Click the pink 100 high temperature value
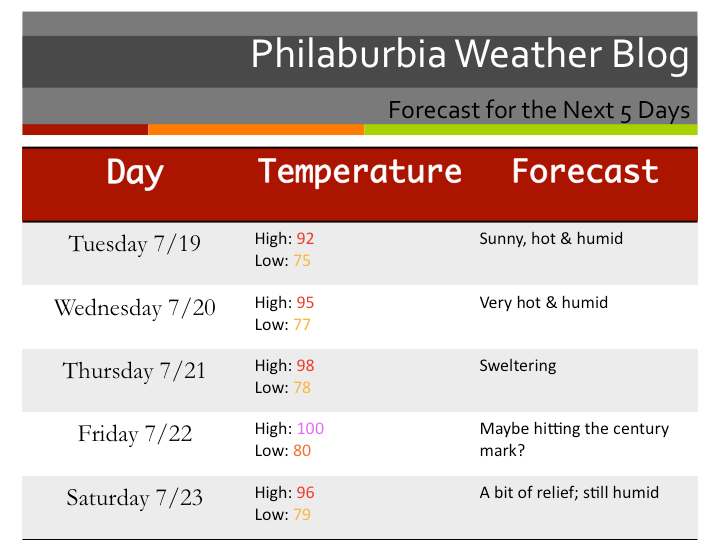 click(x=310, y=429)
